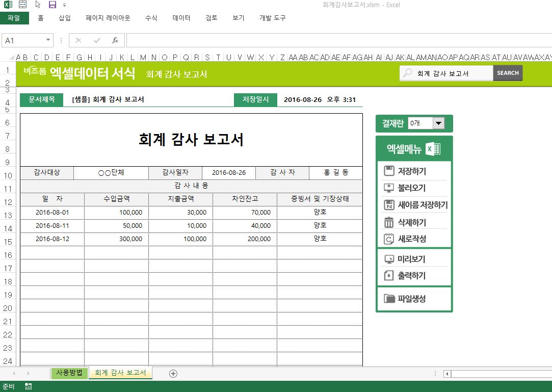Select the 회계 감사 보고서 sheet tab
Image resolution: width=552 pixels, height=392 pixels.
click(120, 373)
